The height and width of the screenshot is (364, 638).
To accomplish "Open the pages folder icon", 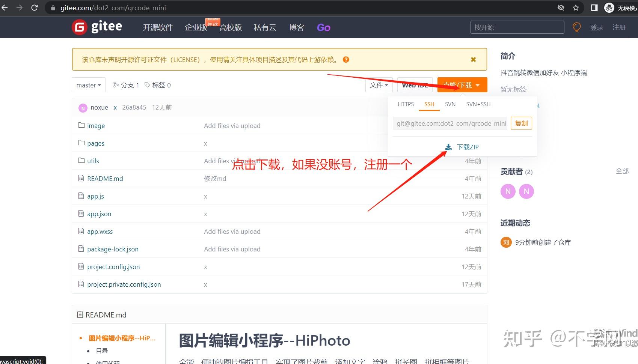I will tap(81, 143).
